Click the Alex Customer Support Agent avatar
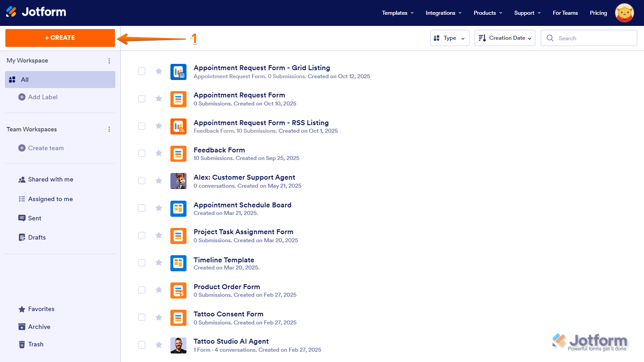The height and width of the screenshot is (362, 644). [x=178, y=181]
